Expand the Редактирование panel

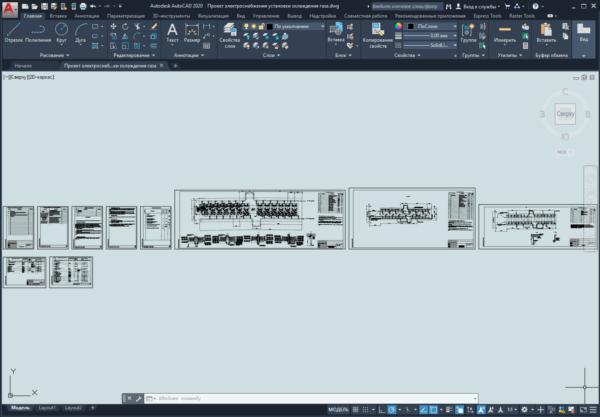134,55
